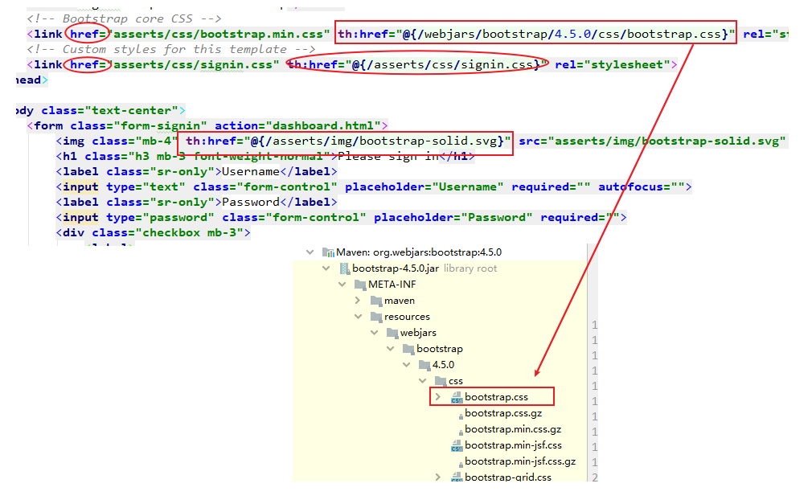Click the placeholder="Username" attribute
This screenshot has height=504, width=812.
point(424,187)
